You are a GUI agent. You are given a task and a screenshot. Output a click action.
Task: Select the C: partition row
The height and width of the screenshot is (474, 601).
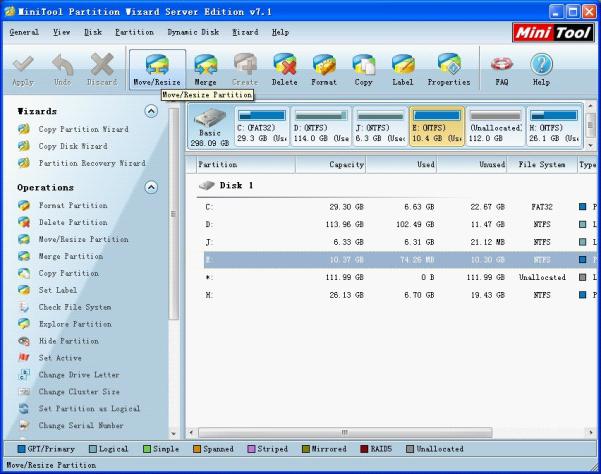[x=400, y=207]
